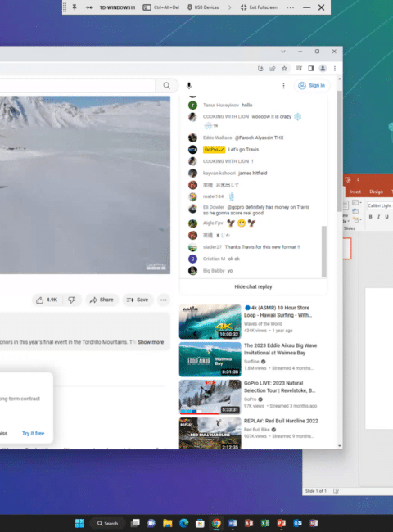Launch Microsoft Edge from the taskbar
This screenshot has height=532, width=393.
183,523
